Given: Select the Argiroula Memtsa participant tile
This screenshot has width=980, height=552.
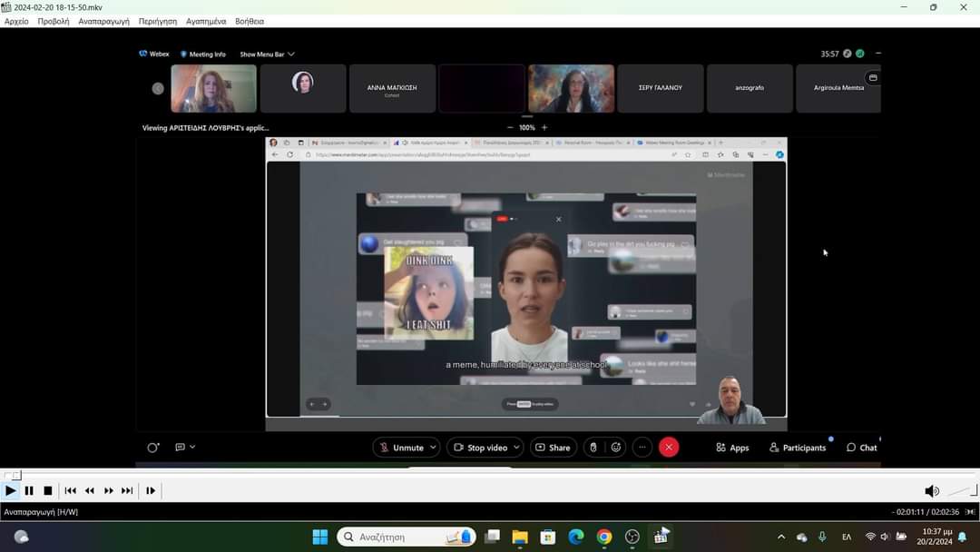Looking at the screenshot, I should [x=838, y=88].
